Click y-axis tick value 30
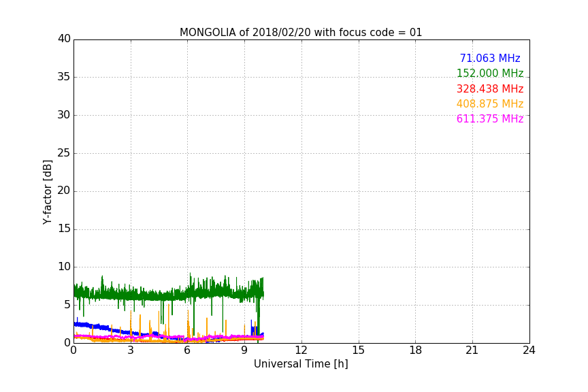The image size is (588, 392). [x=64, y=115]
